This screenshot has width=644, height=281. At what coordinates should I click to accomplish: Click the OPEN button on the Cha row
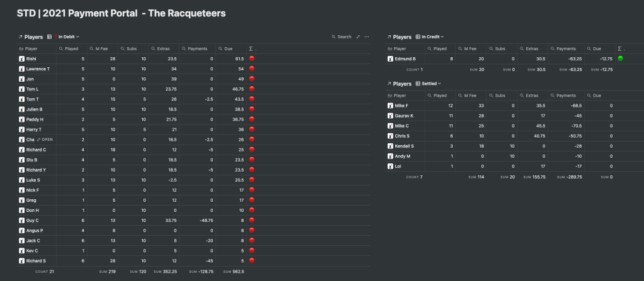point(46,139)
